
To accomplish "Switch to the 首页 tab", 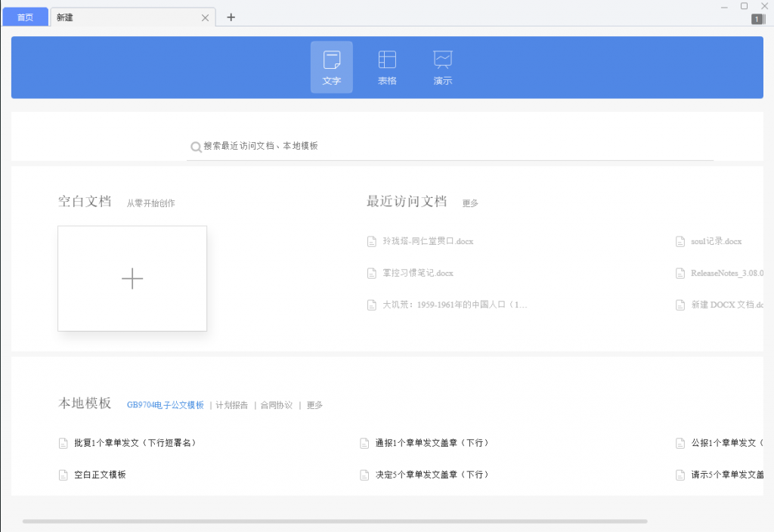I will tap(24, 17).
